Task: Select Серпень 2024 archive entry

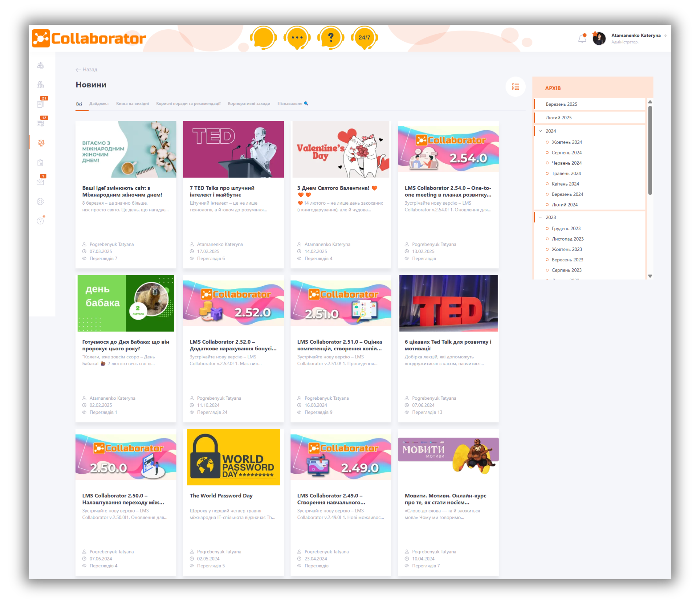Action: [566, 153]
